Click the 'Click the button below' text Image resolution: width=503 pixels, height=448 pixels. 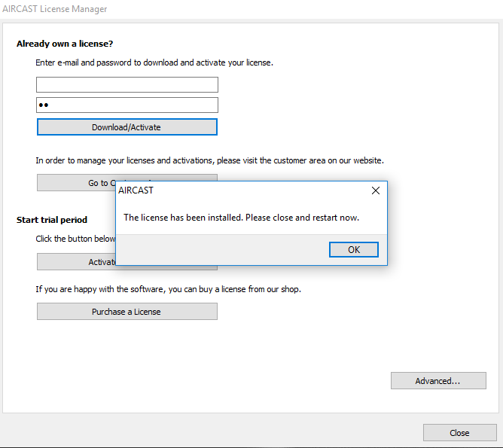(75, 239)
